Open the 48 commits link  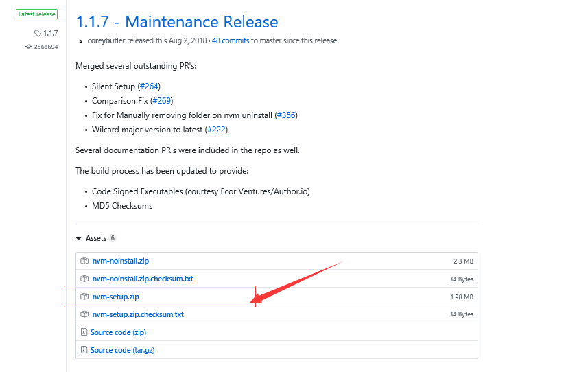(x=231, y=40)
